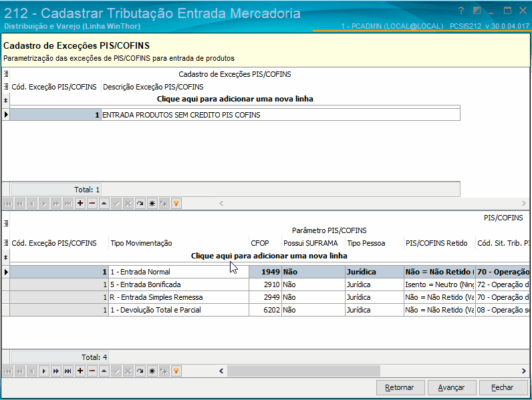Click right scroll arrow of exceptions grid scrollbar
The image size is (532, 400).
[x=524, y=204]
